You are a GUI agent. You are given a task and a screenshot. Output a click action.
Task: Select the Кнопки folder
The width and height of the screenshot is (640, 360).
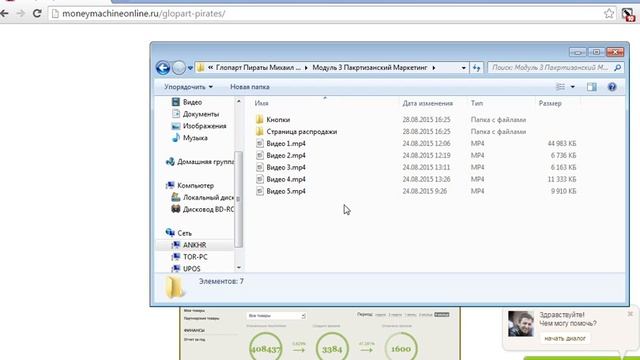273,120
